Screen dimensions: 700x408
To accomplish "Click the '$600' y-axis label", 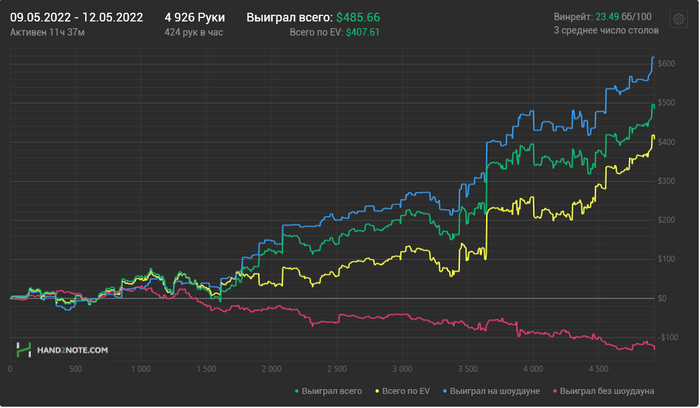I will coord(667,64).
